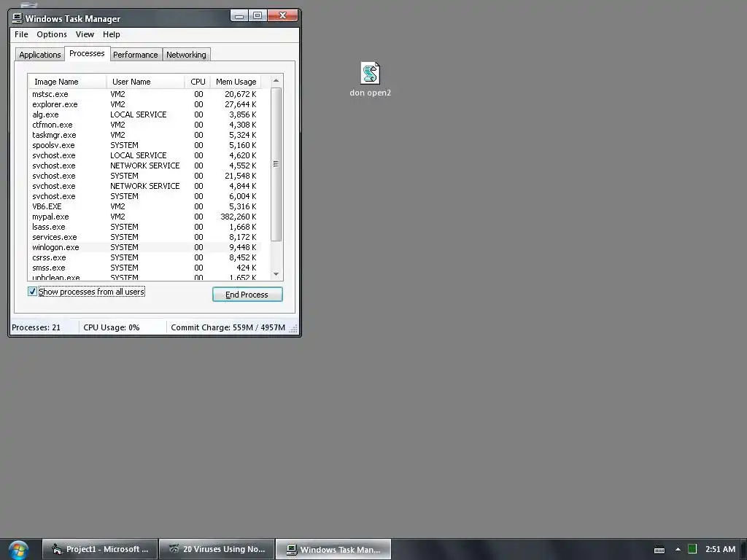Click the Windows Start orb
Image resolution: width=747 pixels, height=560 pixels.
(18, 550)
